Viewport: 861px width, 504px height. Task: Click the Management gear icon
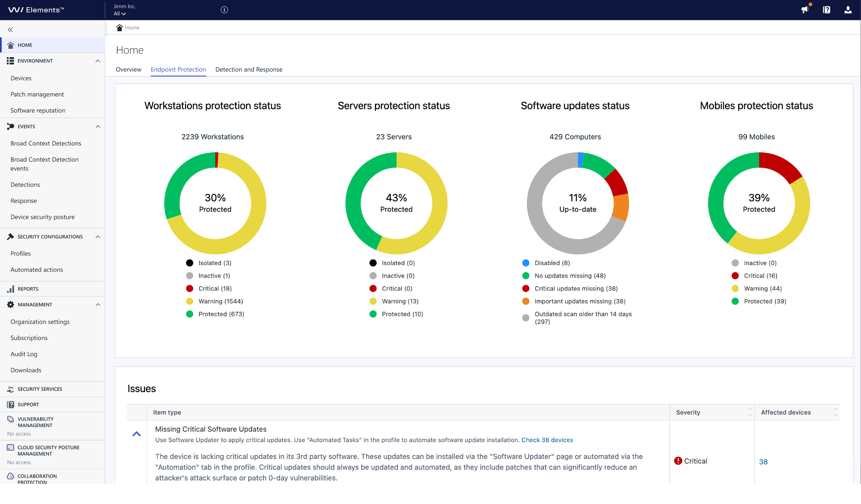10,305
